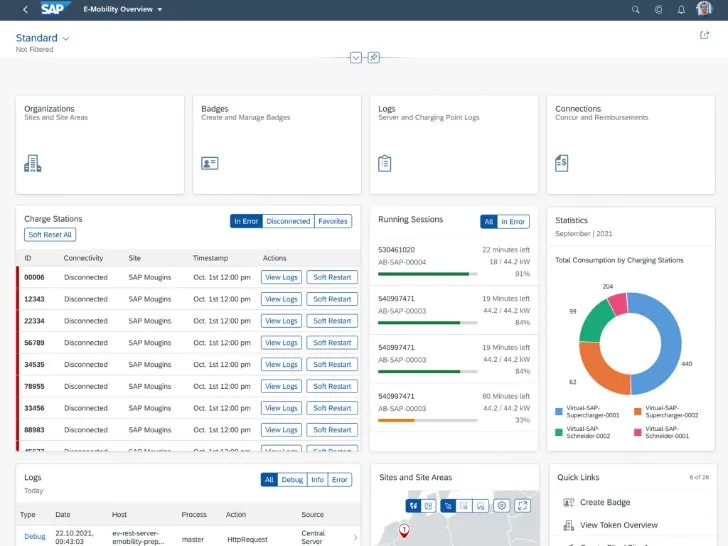The height and width of the screenshot is (546, 728).
Task: Select the Error tab in Logs
Action: [x=340, y=480]
